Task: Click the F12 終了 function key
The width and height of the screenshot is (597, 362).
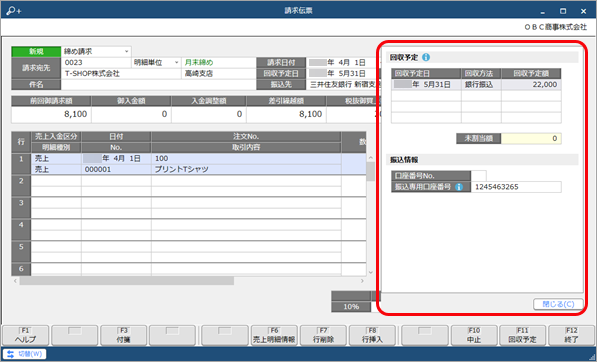Action: click(571, 335)
